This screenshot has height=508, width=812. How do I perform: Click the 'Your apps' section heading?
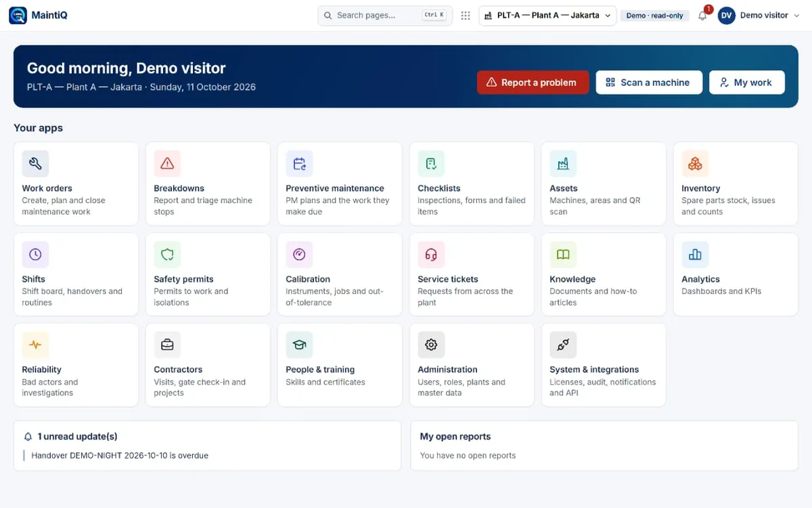click(x=38, y=128)
